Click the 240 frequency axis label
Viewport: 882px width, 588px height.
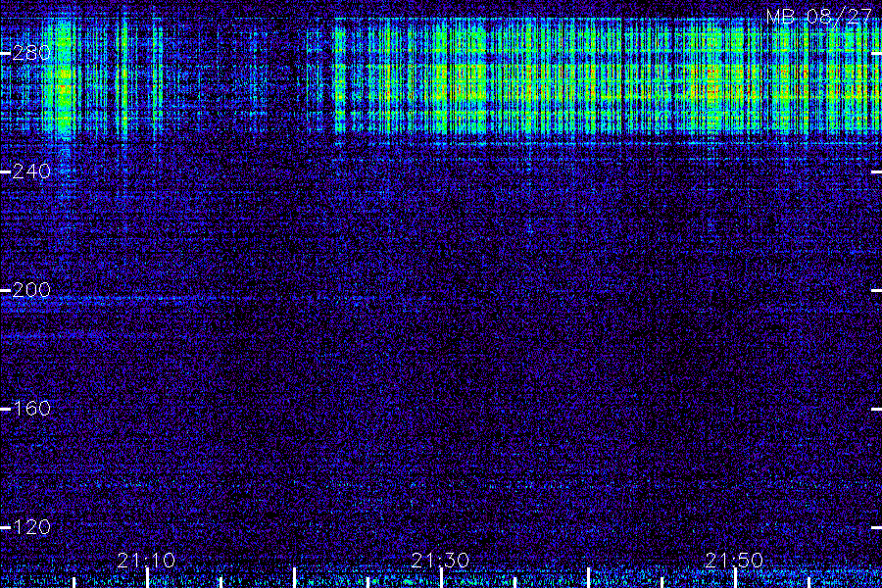click(31, 171)
